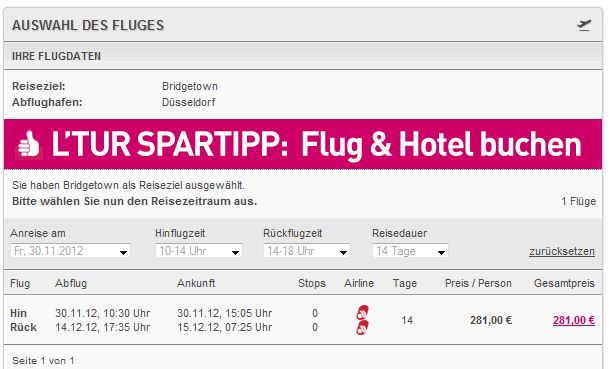Click the airplane icon in the header
The width and height of the screenshot is (610, 369).
(x=584, y=25)
